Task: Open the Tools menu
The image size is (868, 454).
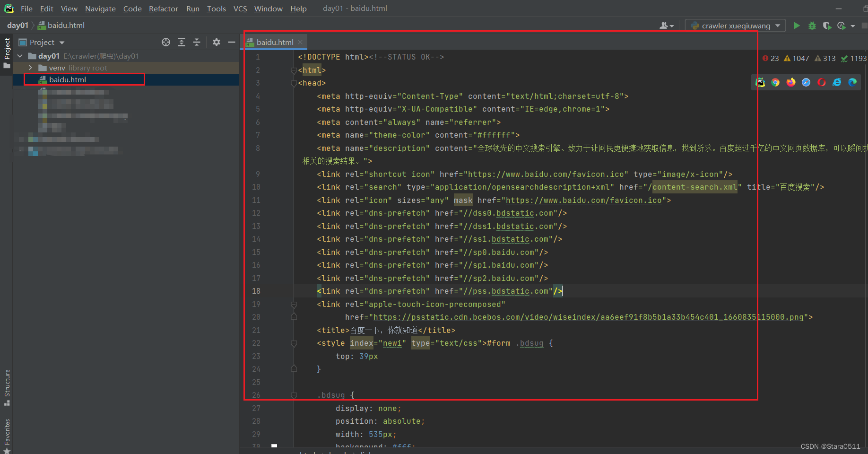Action: 216,9
